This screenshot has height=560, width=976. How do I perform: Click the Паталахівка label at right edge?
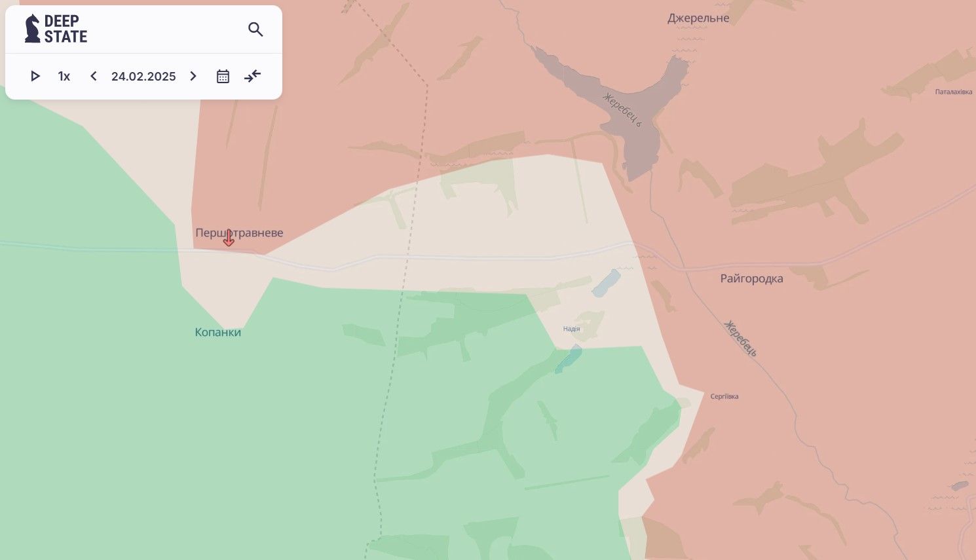tap(953, 92)
